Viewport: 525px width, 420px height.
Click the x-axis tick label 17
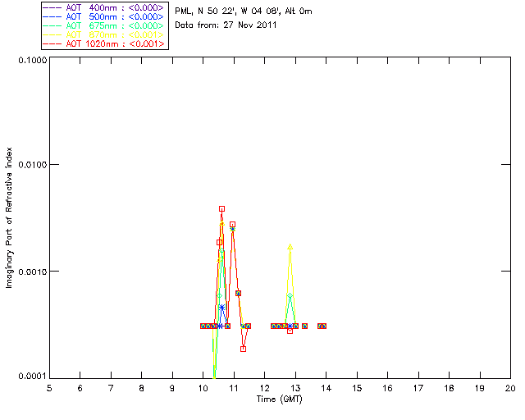(x=418, y=388)
